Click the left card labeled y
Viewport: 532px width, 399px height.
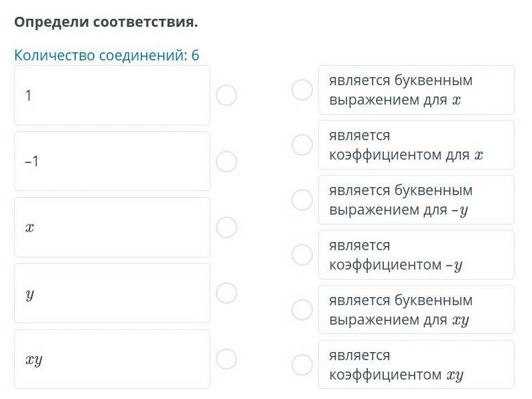coord(112,293)
